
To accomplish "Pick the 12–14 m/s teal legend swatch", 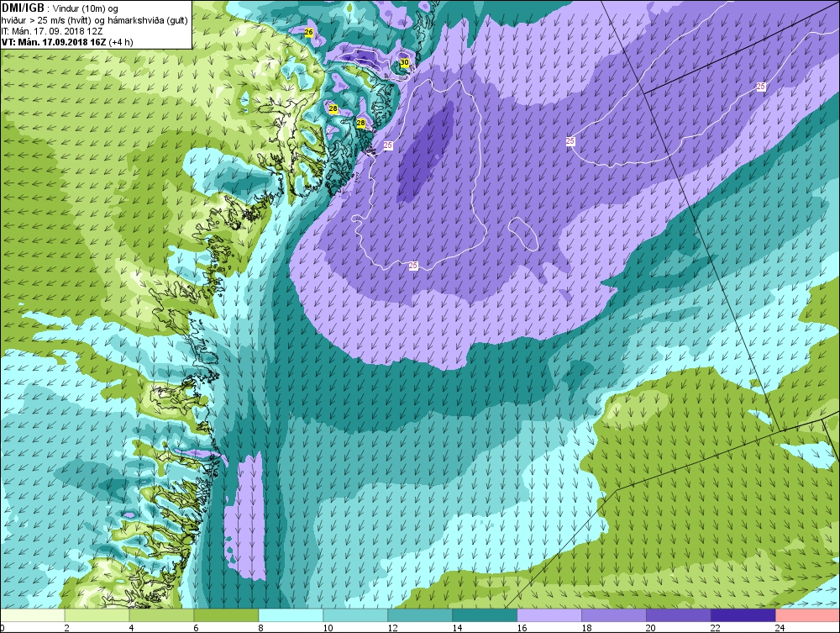I will (420, 615).
